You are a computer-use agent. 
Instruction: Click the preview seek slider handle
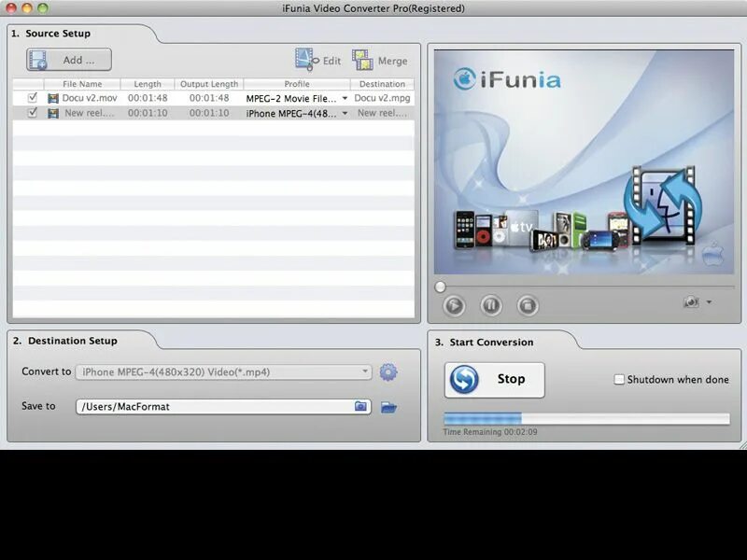click(440, 287)
